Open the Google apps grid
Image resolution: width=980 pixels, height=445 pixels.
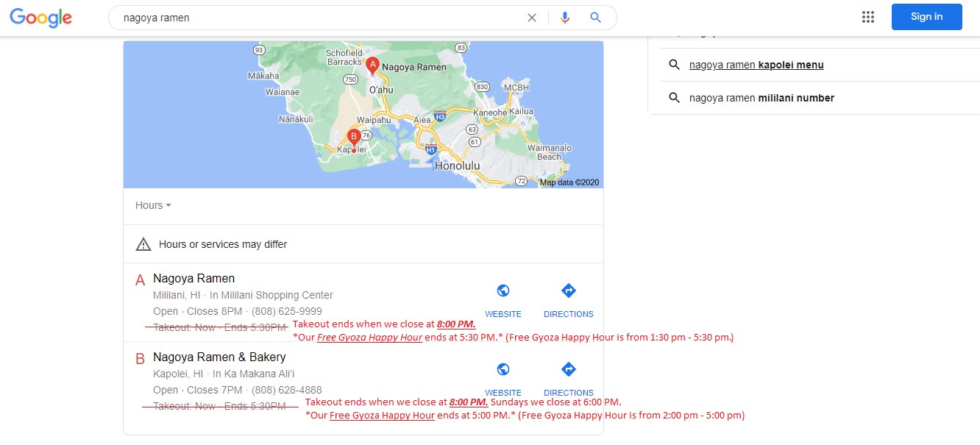pyautogui.click(x=868, y=17)
